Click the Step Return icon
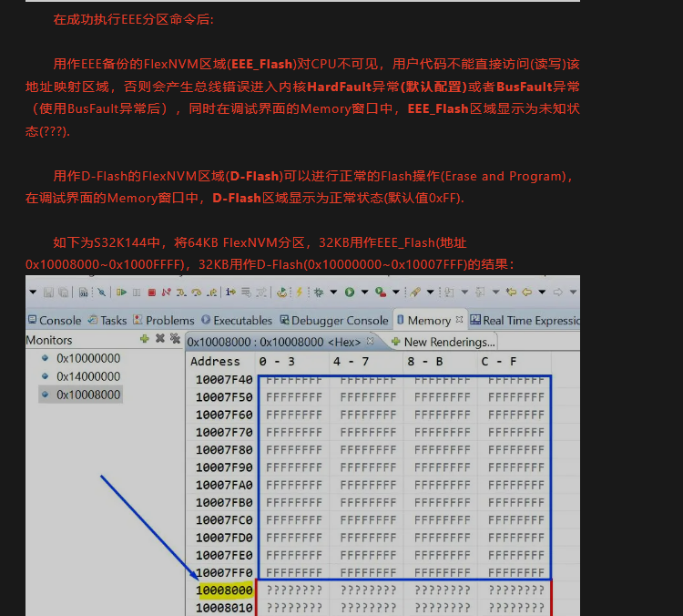The image size is (683, 616). pyautogui.click(x=212, y=293)
